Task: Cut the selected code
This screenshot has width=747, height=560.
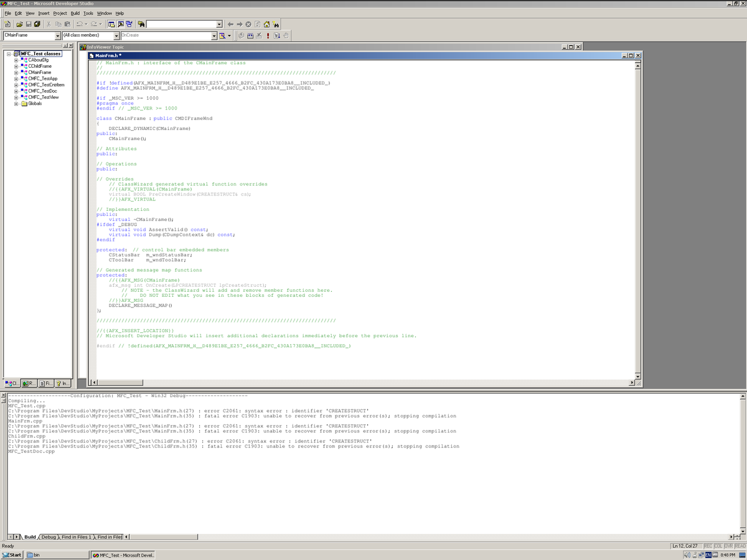Action: point(49,24)
